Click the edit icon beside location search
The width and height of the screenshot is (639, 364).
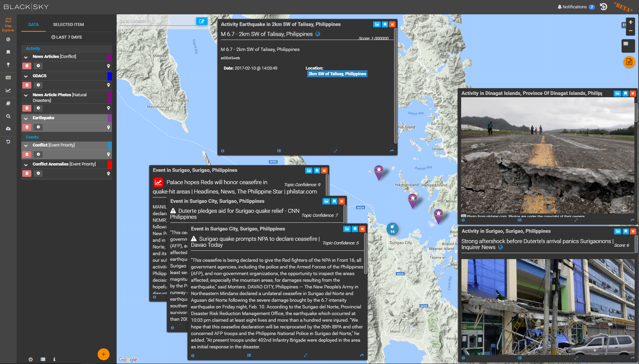[x=202, y=21]
